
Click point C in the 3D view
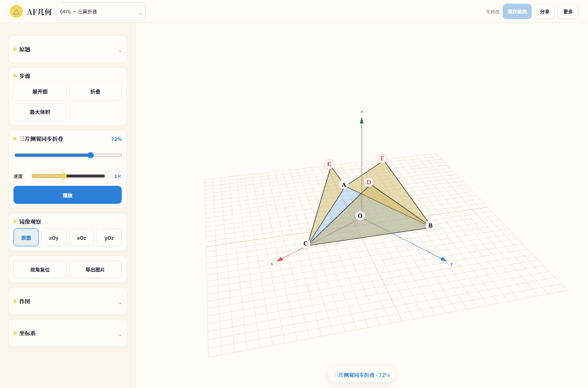pyautogui.click(x=305, y=243)
